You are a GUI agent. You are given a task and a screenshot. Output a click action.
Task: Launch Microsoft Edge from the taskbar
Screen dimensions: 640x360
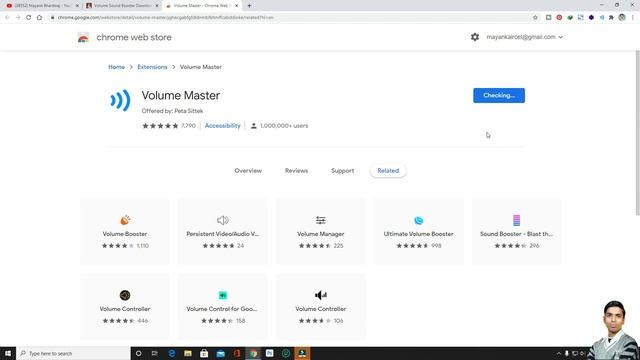[x=171, y=353]
